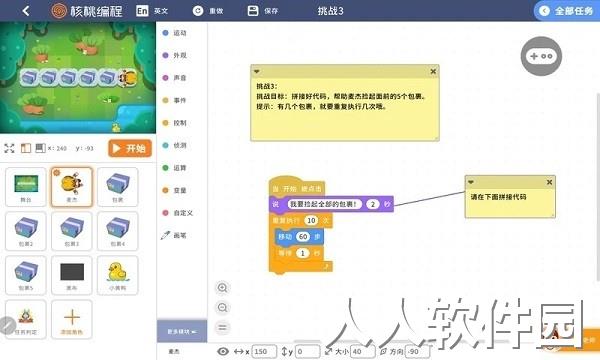Image resolution: width=600 pixels, height=360 pixels.
Task: Collapse the 请在下面拼接代码 note
Action: [471, 182]
